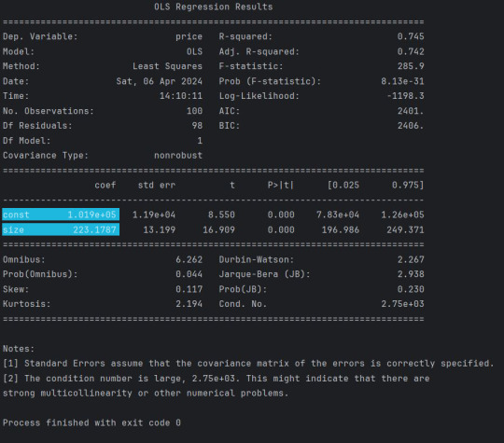
Task: Click the const coefficient 1.019e+05
Action: [x=91, y=215]
